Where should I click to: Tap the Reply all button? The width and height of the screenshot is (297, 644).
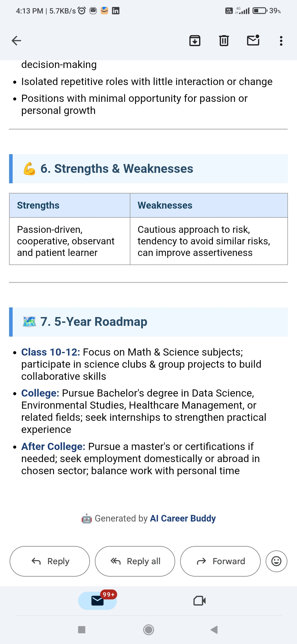pyautogui.click(x=135, y=561)
